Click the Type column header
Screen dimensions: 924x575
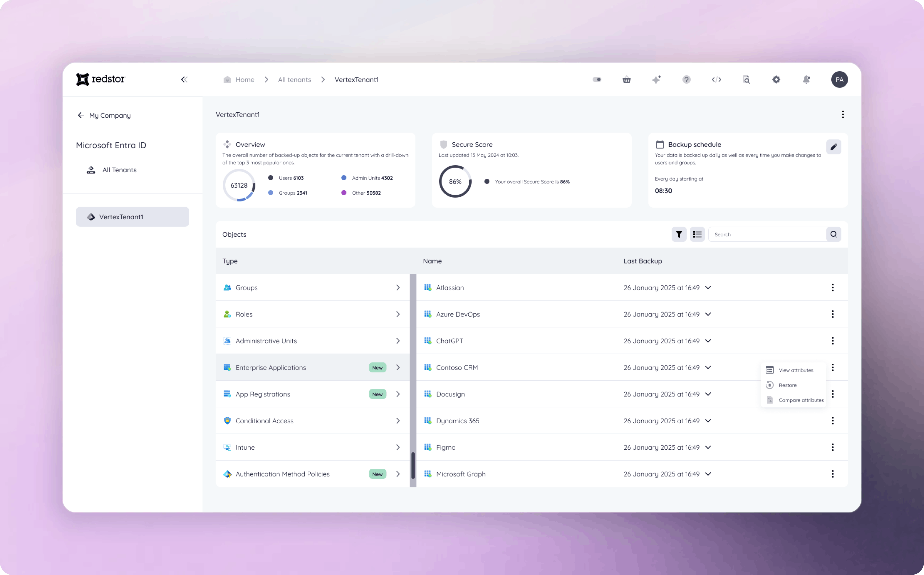[230, 261]
